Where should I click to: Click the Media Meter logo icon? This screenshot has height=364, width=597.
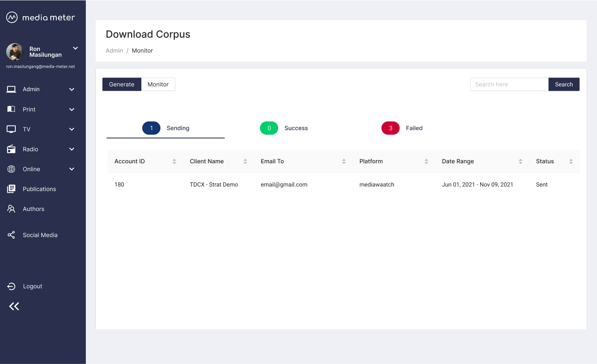tap(12, 17)
